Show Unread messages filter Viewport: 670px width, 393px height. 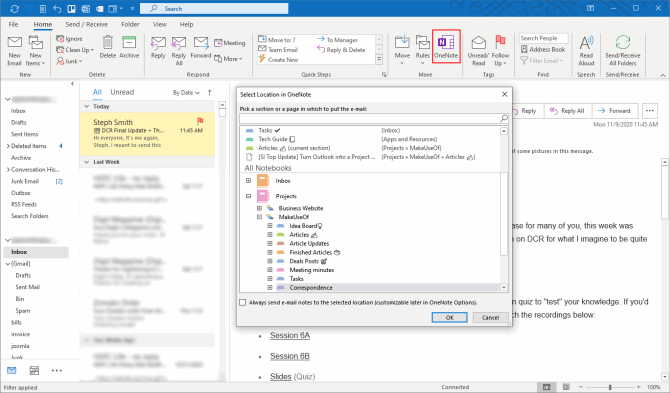[x=122, y=92]
